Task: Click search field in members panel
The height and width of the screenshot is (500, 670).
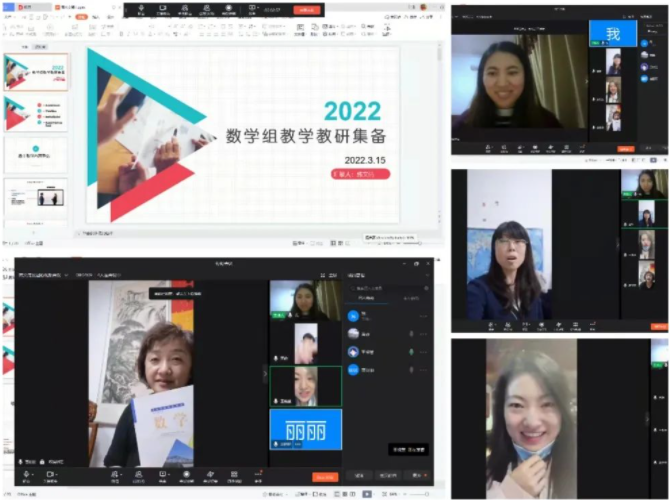Action: pos(389,288)
